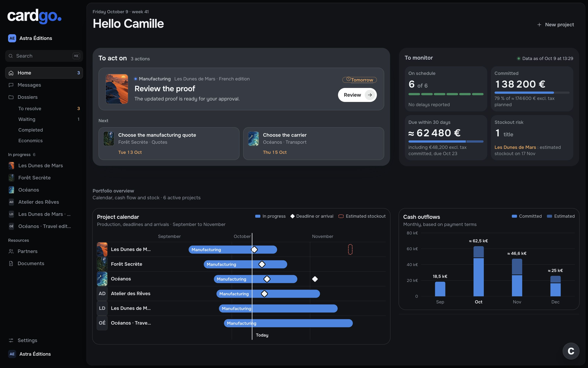The width and height of the screenshot is (588, 368).
Task: Click the search magnifier icon
Action: pyautogui.click(x=11, y=56)
